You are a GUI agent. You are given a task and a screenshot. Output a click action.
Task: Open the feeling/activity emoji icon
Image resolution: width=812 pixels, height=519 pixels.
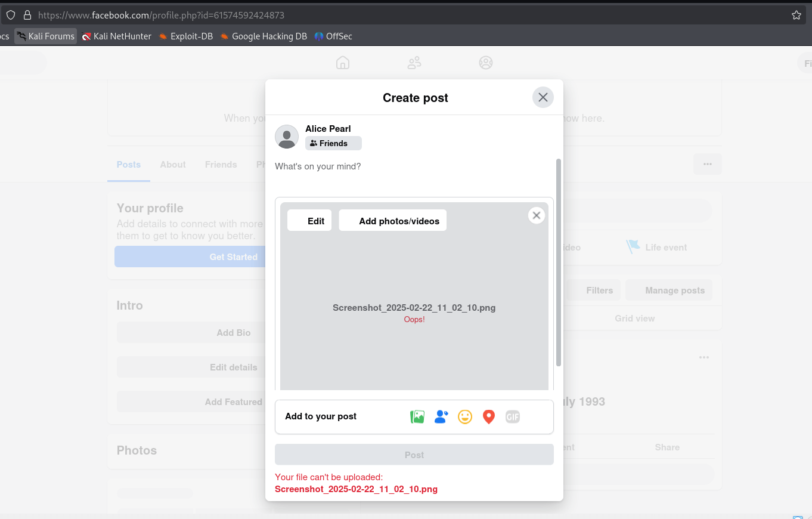pos(465,416)
